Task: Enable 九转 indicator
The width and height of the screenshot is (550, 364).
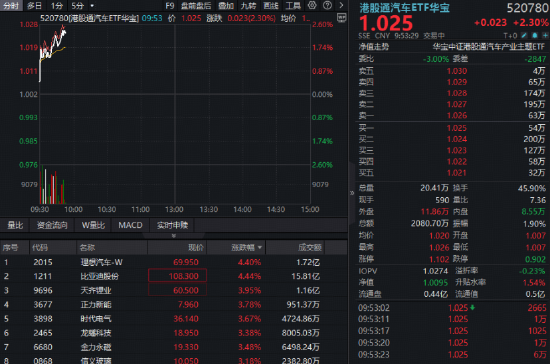Action: 248,6
